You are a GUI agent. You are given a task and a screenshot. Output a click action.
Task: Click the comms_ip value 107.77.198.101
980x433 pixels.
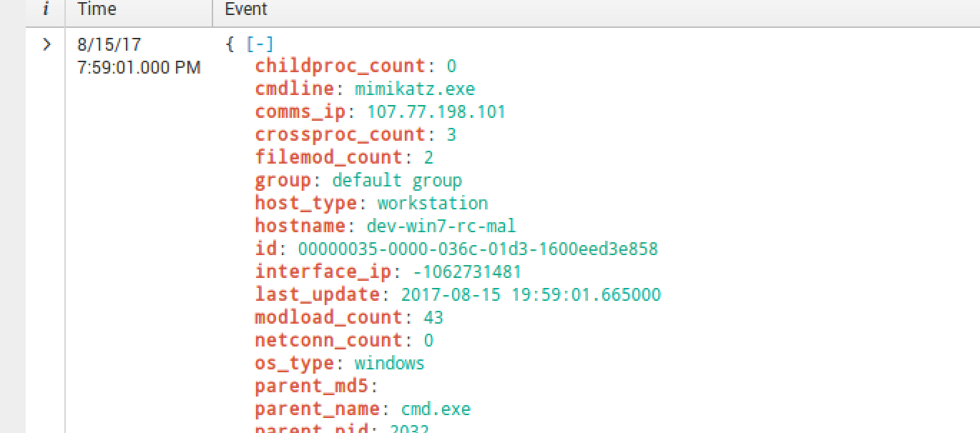coord(436,112)
